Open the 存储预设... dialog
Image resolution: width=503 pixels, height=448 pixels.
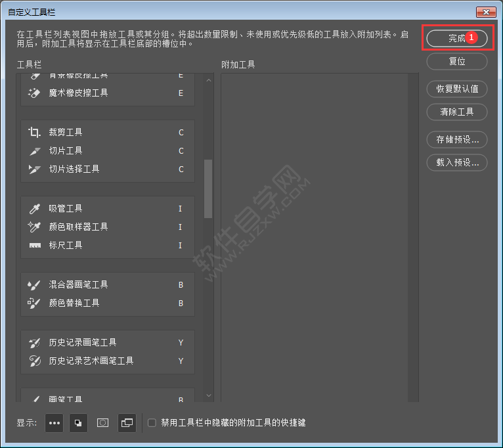(456, 140)
